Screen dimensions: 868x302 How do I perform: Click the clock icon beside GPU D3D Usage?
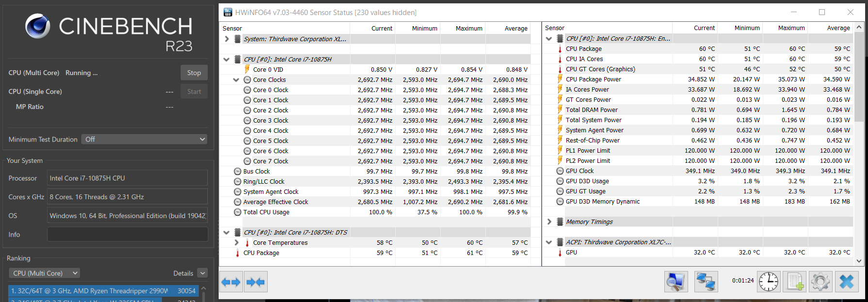pyautogui.click(x=560, y=181)
